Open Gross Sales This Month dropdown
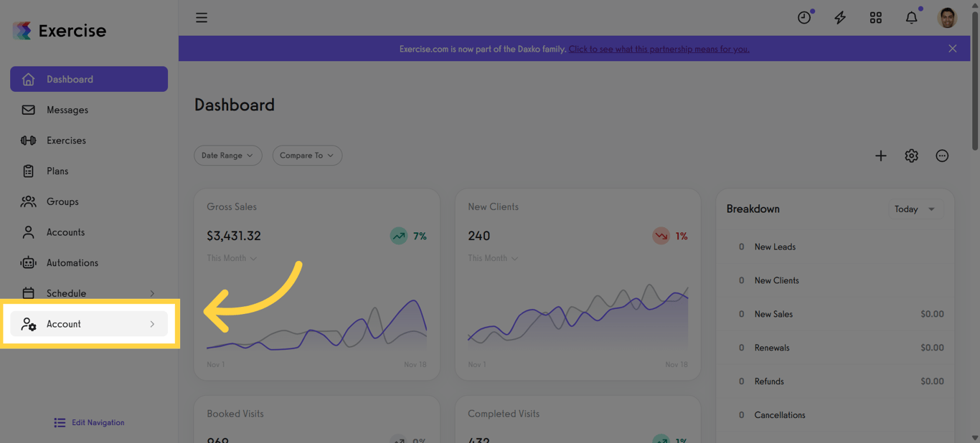Screen dimensions: 980x443 click(x=232, y=258)
